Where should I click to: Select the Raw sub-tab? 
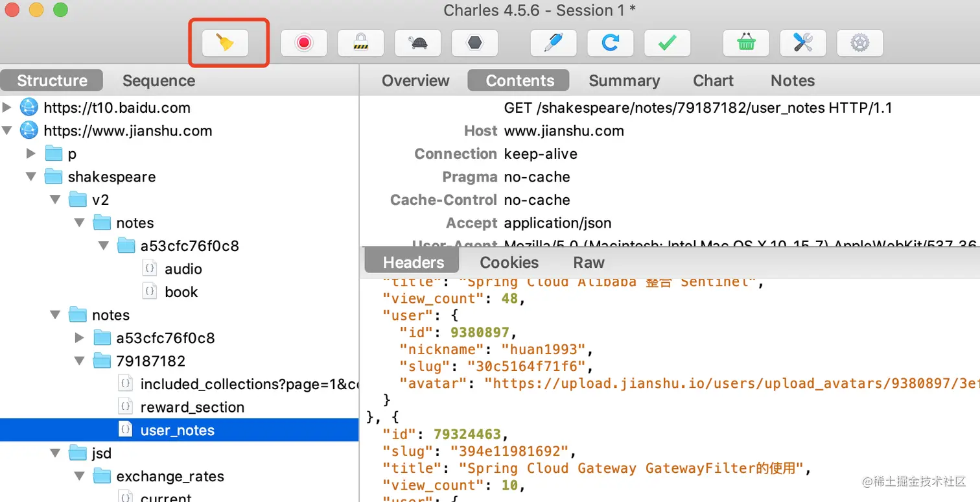589,262
